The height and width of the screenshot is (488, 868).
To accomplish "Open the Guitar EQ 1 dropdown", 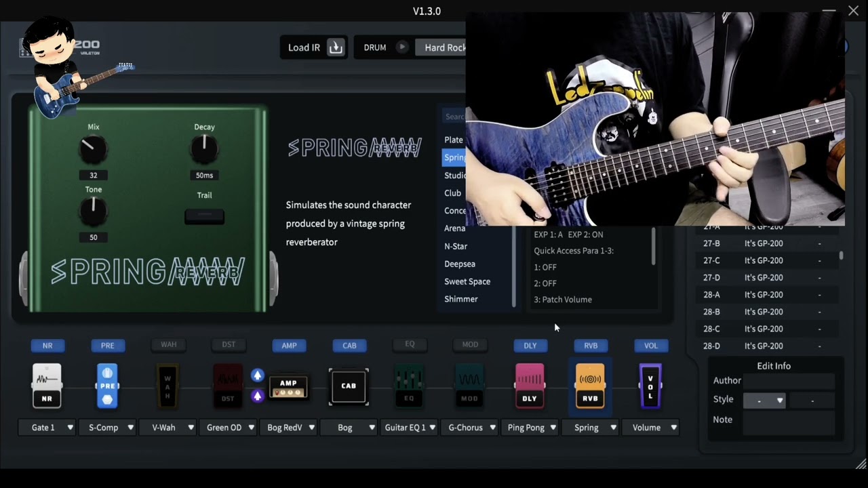I will (410, 428).
